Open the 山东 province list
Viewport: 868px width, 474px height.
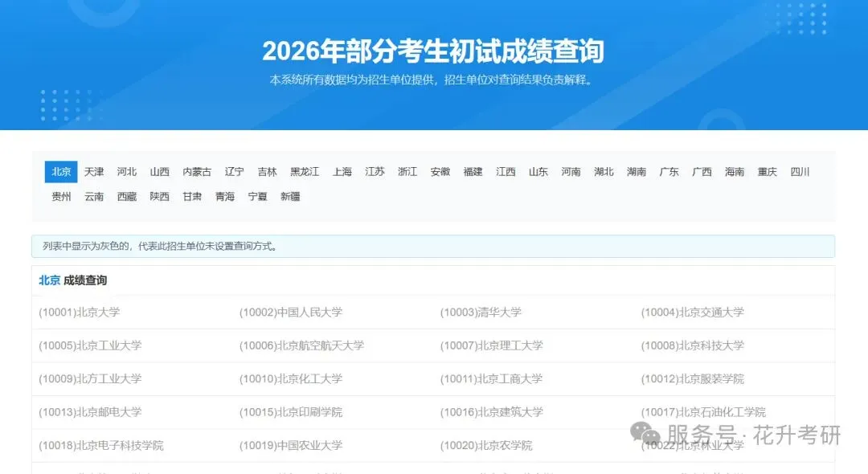click(538, 172)
